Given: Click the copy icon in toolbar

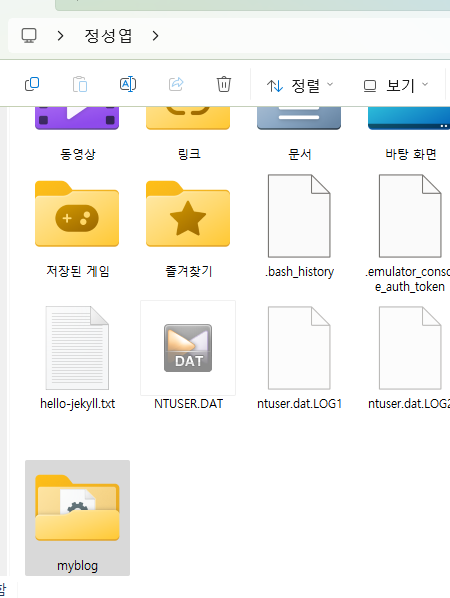Looking at the screenshot, I should pos(32,84).
